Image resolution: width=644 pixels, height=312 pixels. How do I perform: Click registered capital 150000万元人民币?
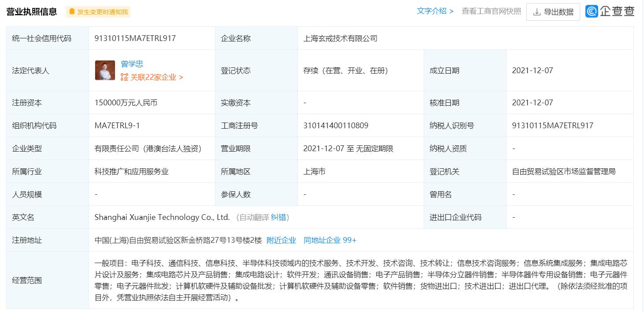coord(126,103)
